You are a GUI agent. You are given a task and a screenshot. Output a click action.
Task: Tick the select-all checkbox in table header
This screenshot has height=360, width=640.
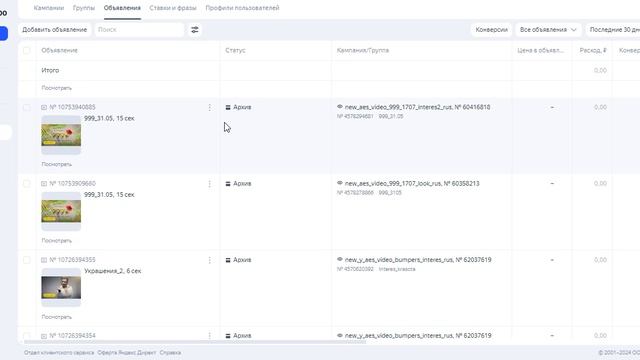[27, 51]
